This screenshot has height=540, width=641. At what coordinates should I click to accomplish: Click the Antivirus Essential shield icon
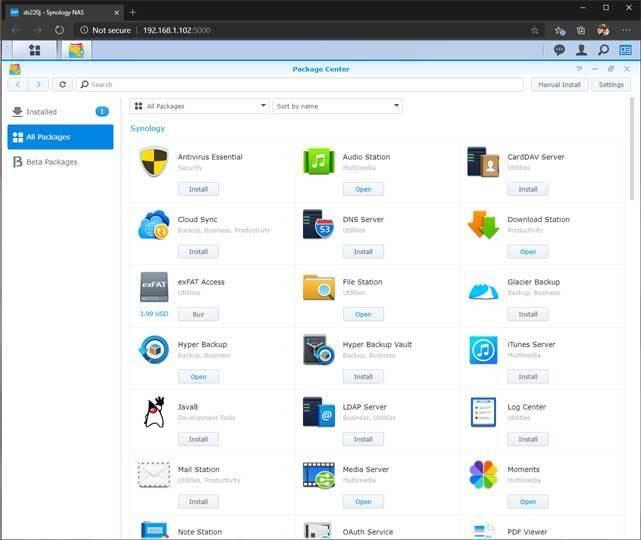click(x=154, y=162)
